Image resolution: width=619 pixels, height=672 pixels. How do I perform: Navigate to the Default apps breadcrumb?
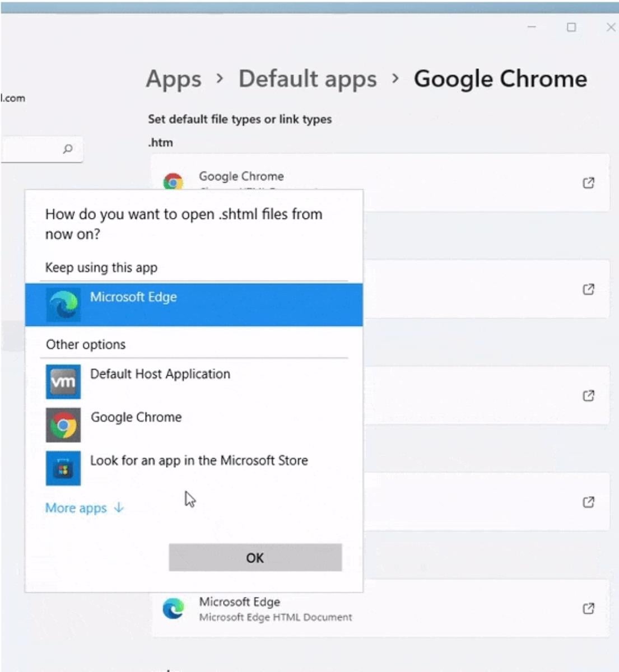[308, 79]
